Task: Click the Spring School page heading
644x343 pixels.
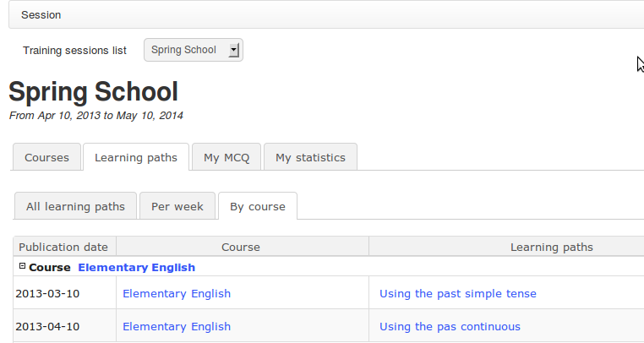Action: (93, 92)
